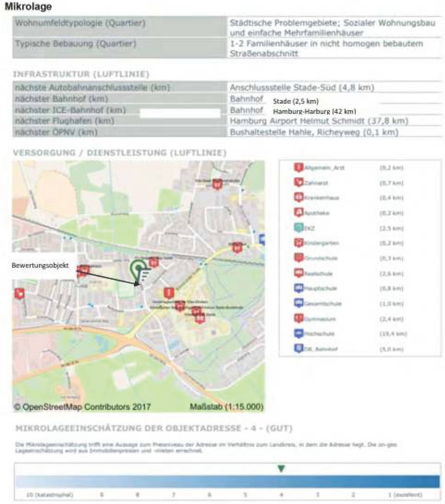This screenshot has height=504, width=445.
Task: Click 'Typische Bebauung (Quartier)' row label
Action: 76,44
